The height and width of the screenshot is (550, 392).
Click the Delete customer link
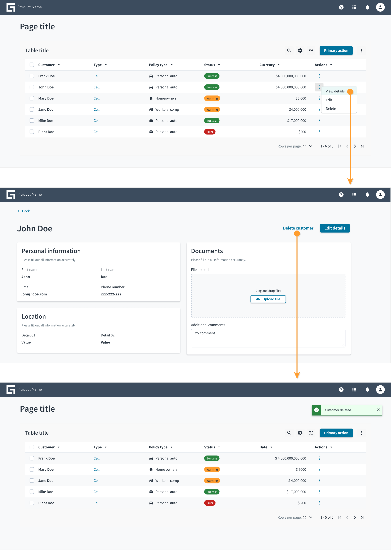[298, 228]
